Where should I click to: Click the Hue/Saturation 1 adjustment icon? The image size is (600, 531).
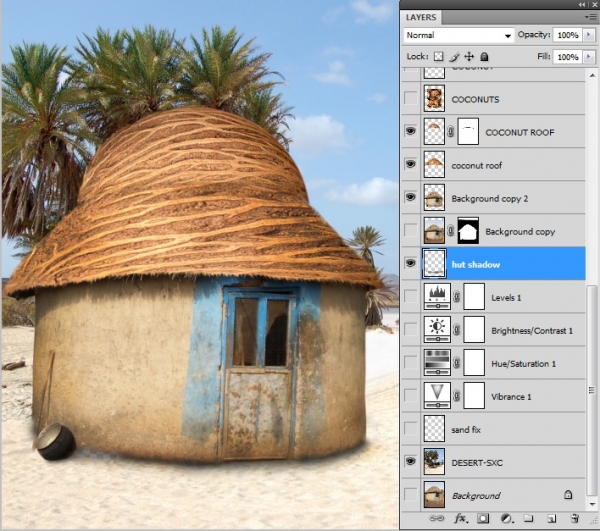click(437, 362)
